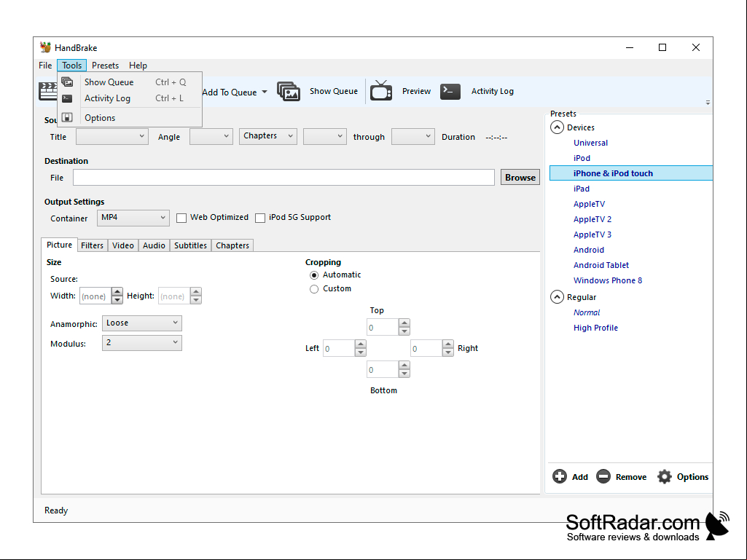The height and width of the screenshot is (560, 747).
Task: Enable the iPod 5G Support checkbox
Action: click(260, 218)
